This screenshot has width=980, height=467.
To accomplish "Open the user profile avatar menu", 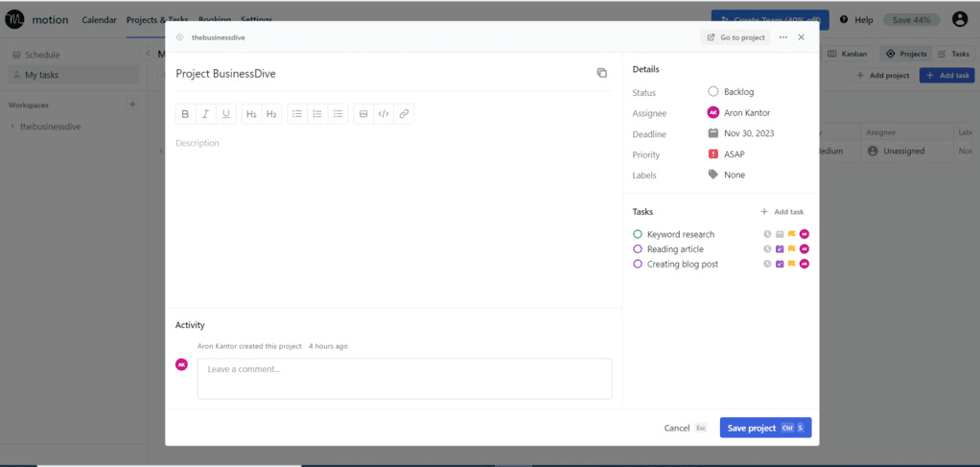I will pyautogui.click(x=959, y=19).
